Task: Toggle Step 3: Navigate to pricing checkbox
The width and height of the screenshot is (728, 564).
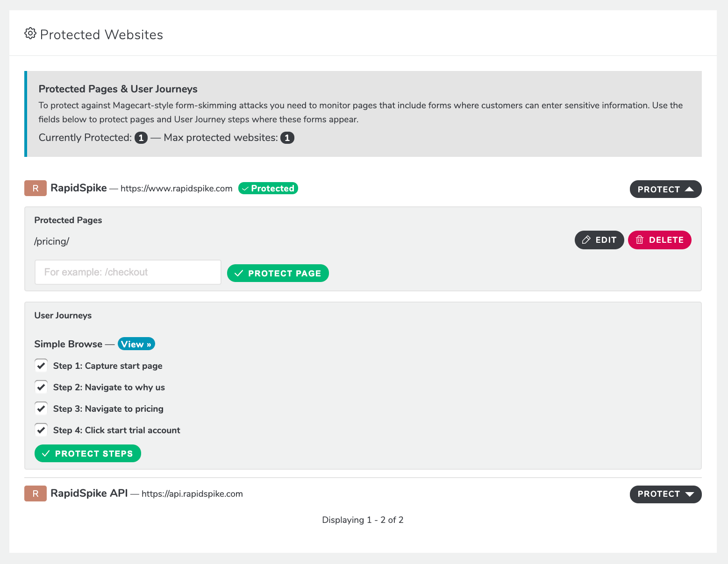Action: (x=41, y=408)
